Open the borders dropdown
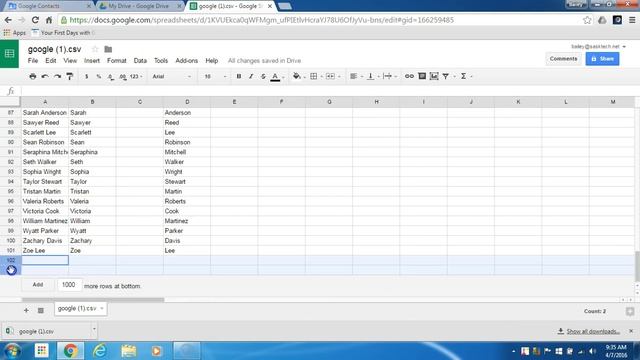Viewport: 640px width, 360px height. pos(316,76)
